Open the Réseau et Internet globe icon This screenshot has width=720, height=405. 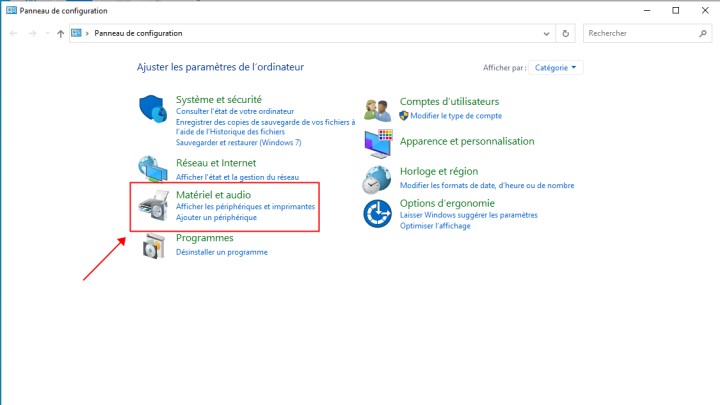click(x=153, y=169)
